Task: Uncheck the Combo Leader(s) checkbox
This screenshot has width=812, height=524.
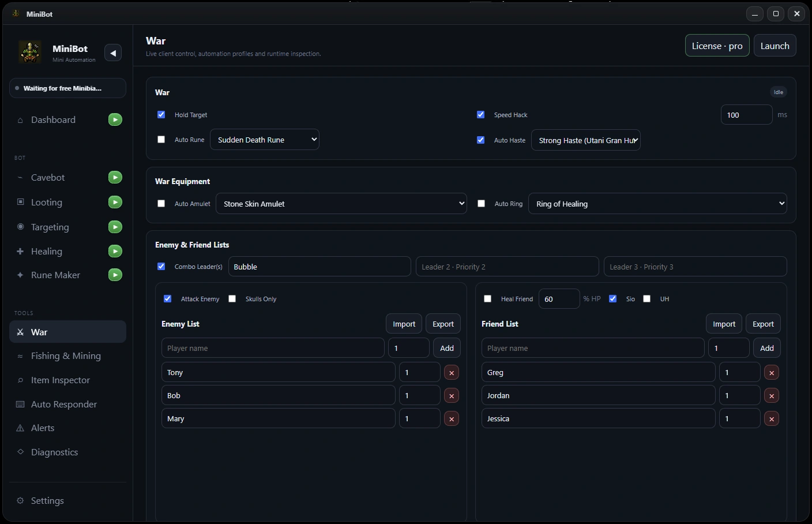Action: 161,267
